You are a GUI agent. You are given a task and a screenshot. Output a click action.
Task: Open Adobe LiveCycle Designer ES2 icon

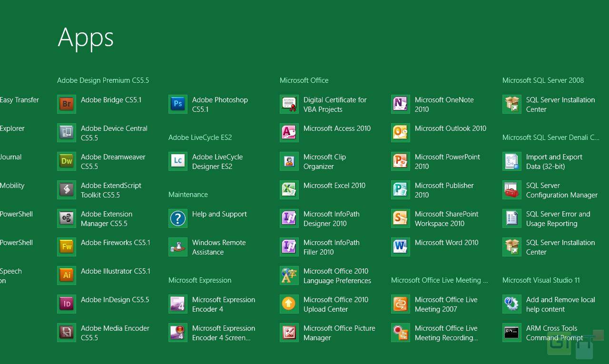tap(178, 161)
